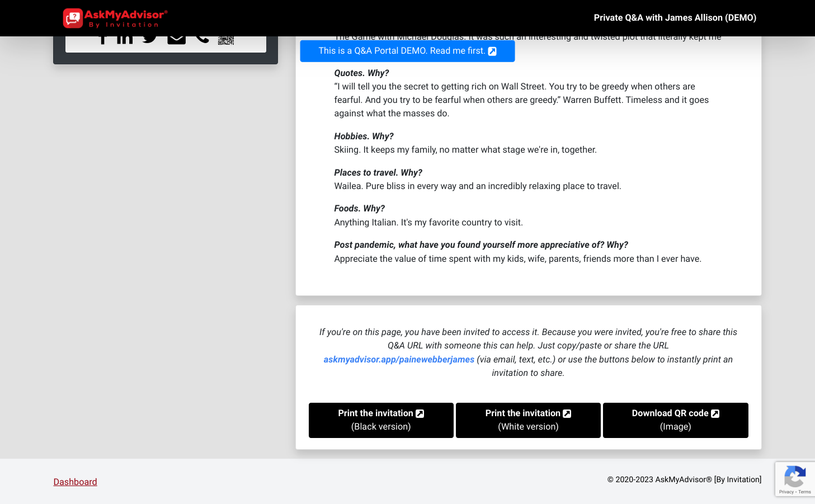
Task: Click the 'Hobbies. Why?' heading
Action: [364, 136]
